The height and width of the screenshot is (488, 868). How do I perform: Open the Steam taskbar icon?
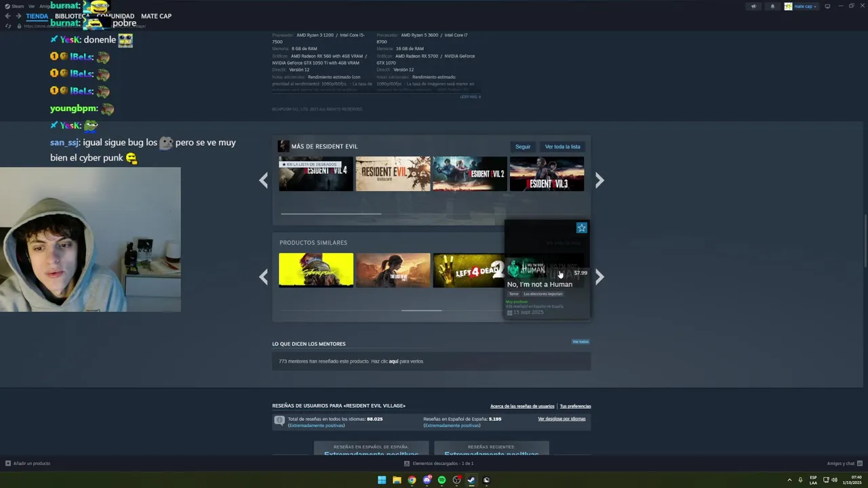[471, 480]
